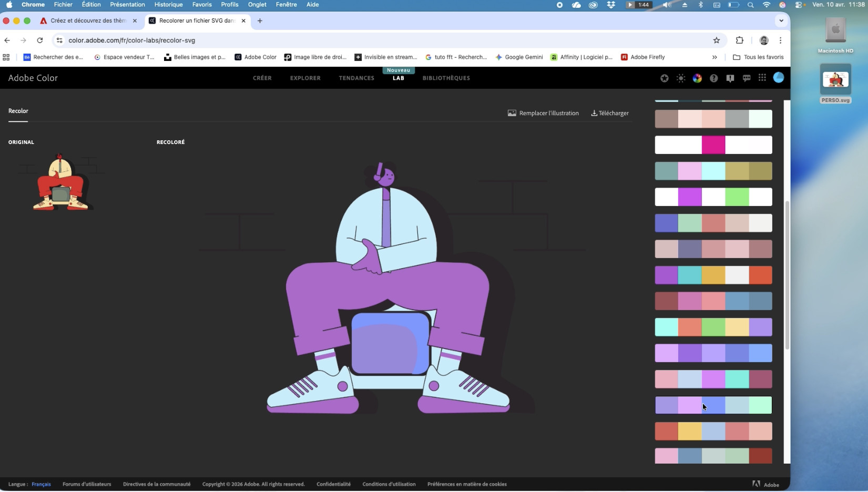Open the speech bubble forum icon
The height and width of the screenshot is (492, 868).
click(x=746, y=78)
